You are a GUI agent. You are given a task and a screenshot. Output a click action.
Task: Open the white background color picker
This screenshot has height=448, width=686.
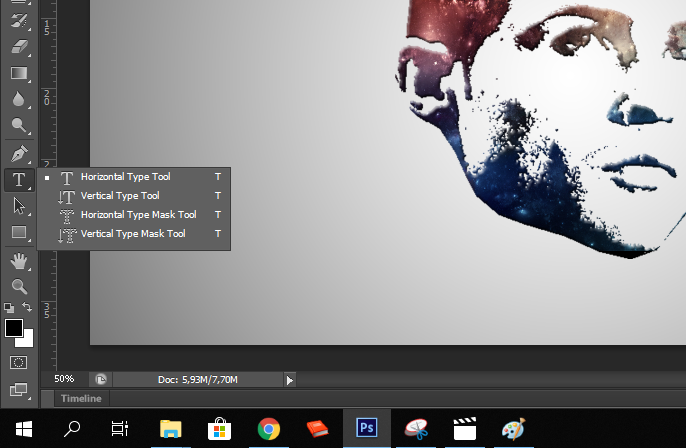[x=28, y=341]
